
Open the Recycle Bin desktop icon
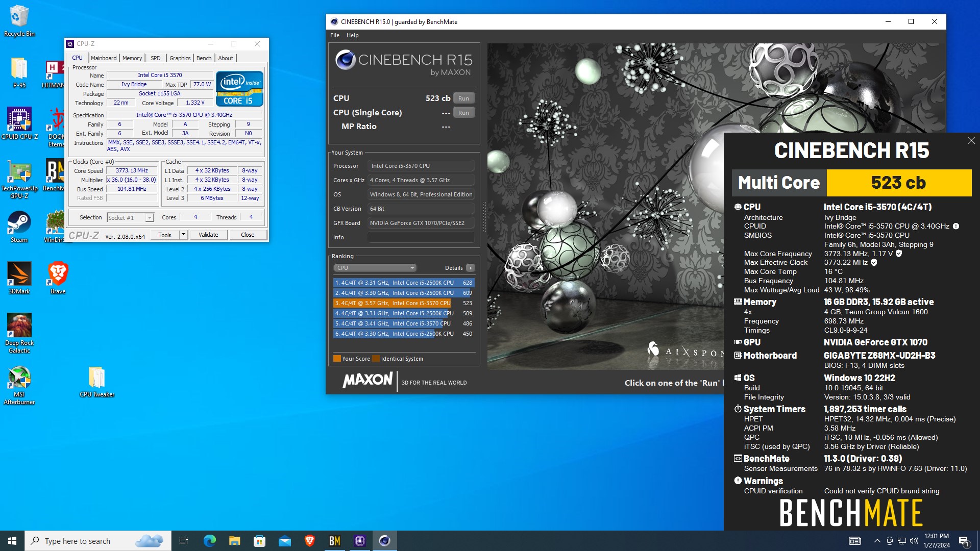click(x=19, y=20)
